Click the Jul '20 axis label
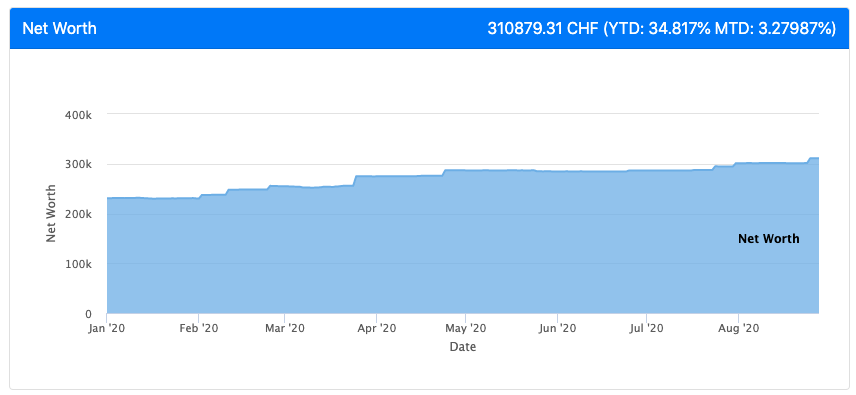Screen dimensions: 856x395 tap(646, 328)
